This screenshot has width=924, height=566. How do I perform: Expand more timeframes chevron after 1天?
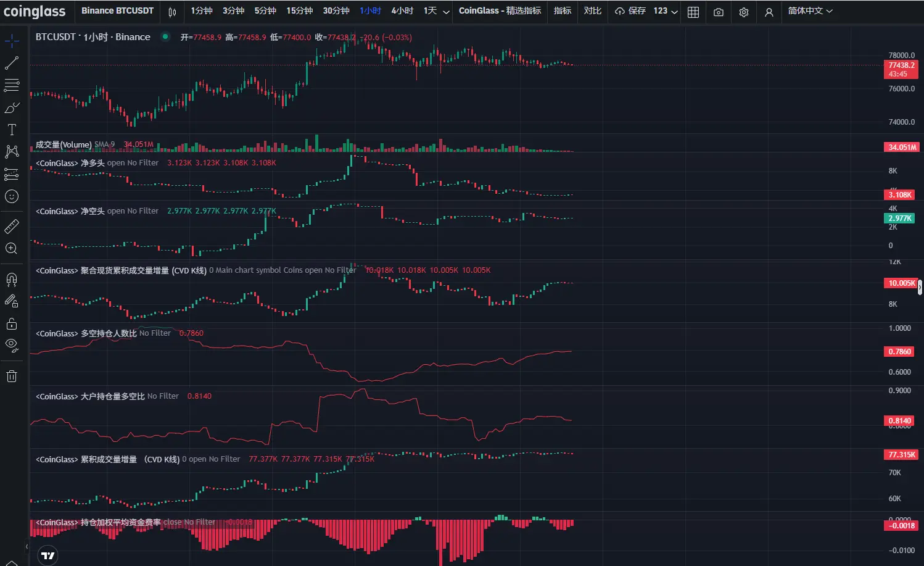446,12
